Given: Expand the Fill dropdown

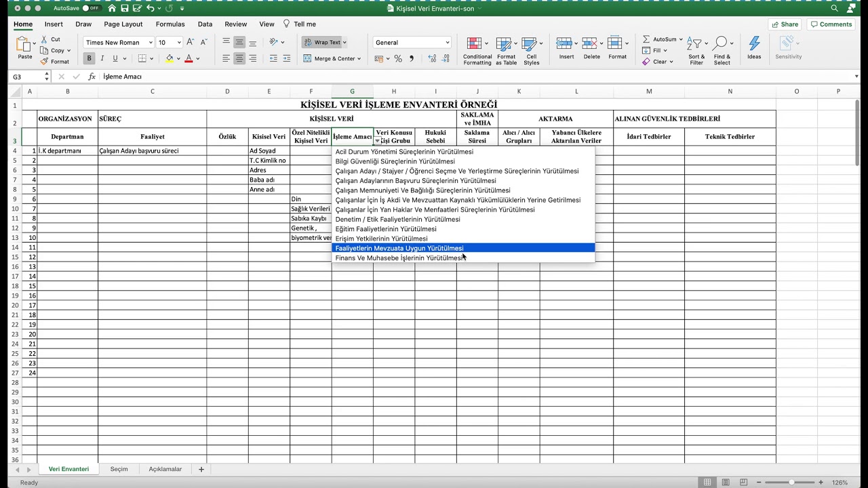Looking at the screenshot, I should [665, 50].
